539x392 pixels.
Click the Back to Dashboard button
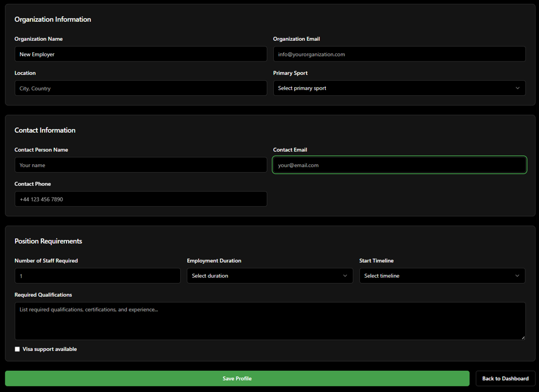[x=505, y=378]
